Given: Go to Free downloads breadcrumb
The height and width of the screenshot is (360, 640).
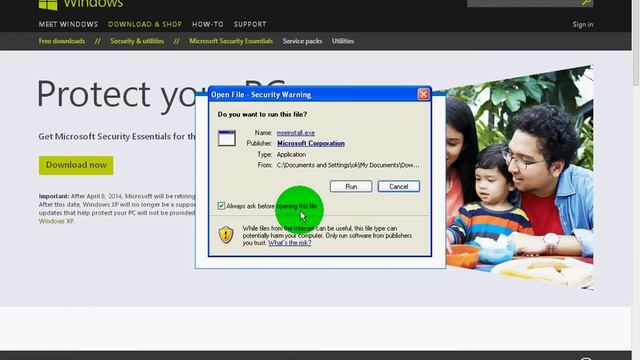Looking at the screenshot, I should click(62, 41).
